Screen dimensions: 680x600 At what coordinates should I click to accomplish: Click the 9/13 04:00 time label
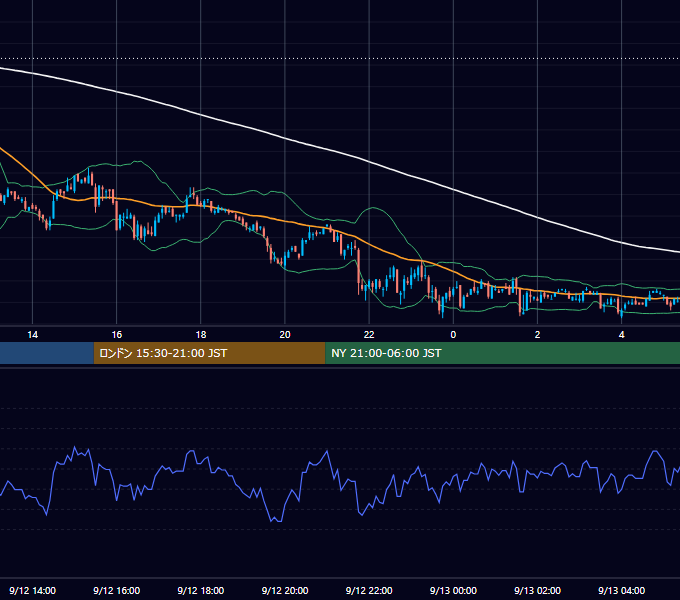621,590
